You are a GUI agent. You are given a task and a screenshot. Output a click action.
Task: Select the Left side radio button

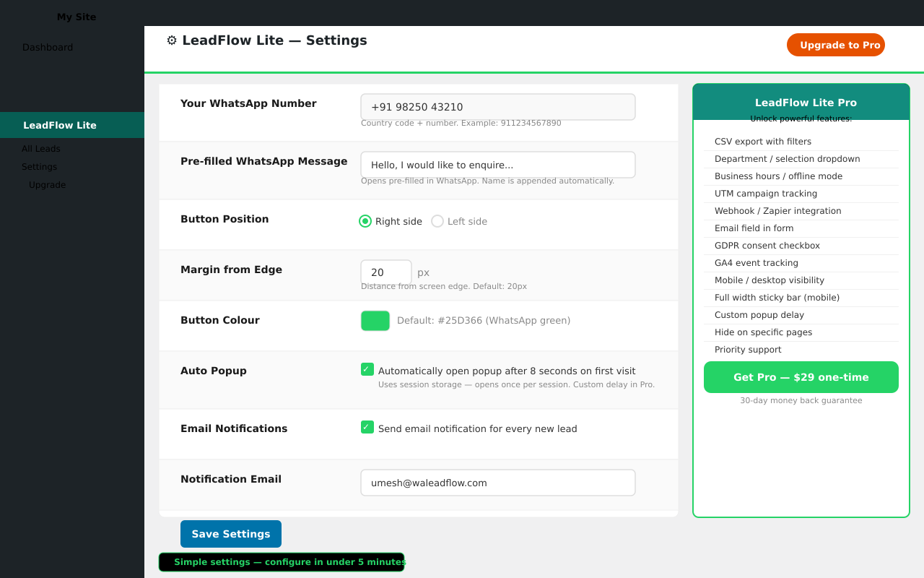(x=437, y=221)
